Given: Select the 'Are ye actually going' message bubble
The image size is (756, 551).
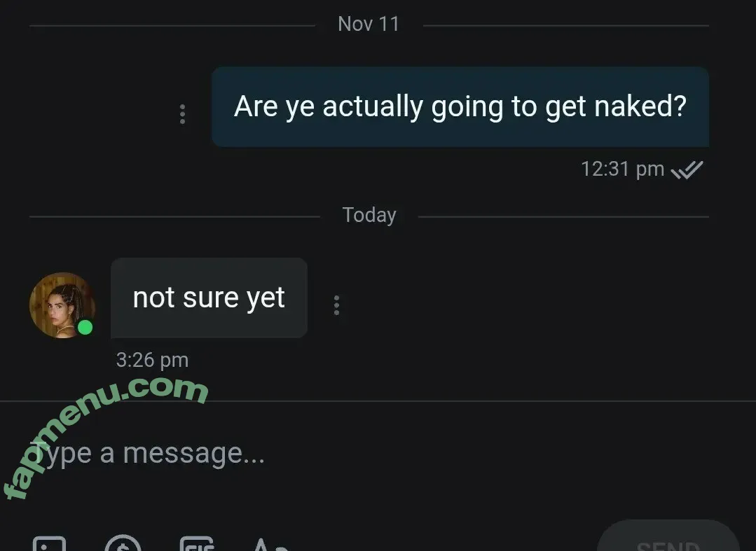Looking at the screenshot, I should tap(460, 107).
